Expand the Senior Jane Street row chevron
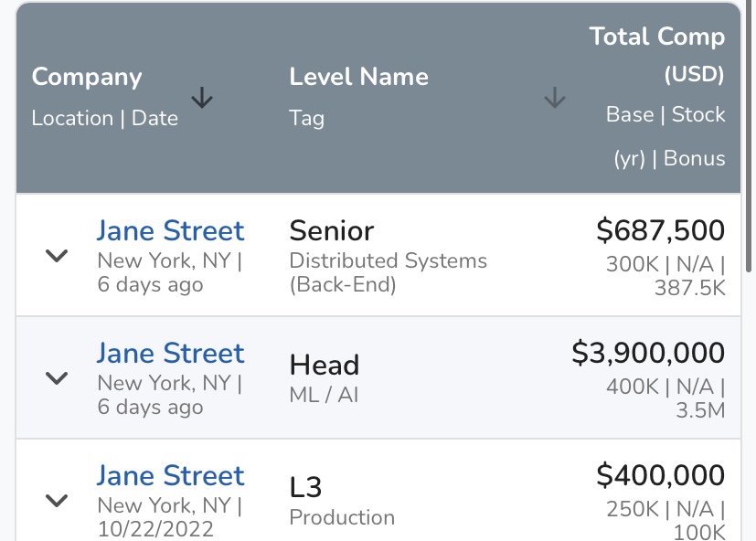This screenshot has height=541, width=756. click(57, 256)
